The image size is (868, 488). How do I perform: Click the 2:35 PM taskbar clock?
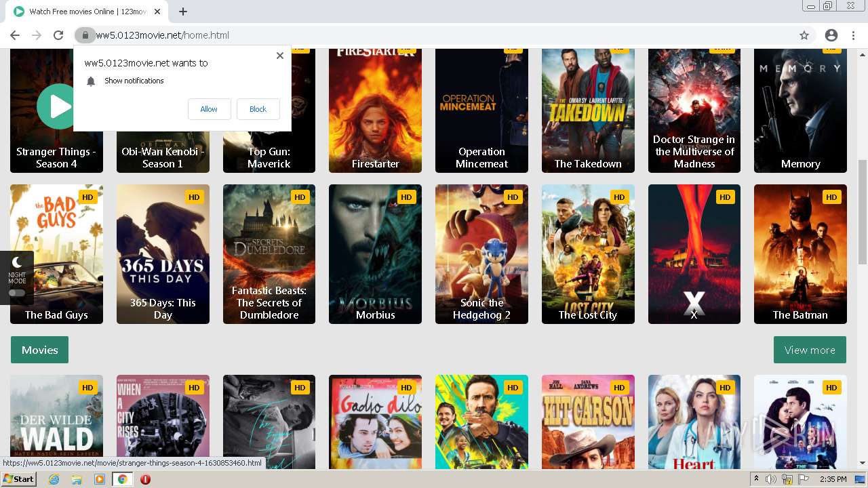[x=833, y=479]
